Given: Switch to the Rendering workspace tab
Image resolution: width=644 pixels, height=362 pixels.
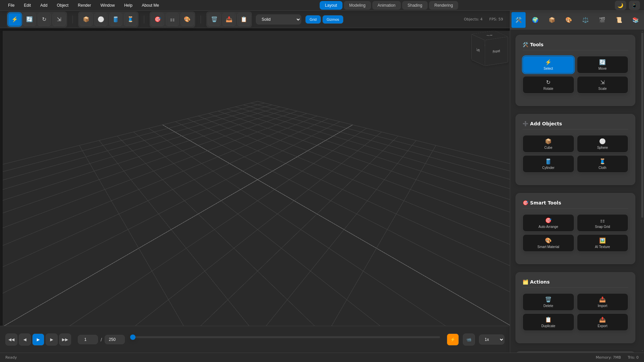Looking at the screenshot, I should click(443, 5).
